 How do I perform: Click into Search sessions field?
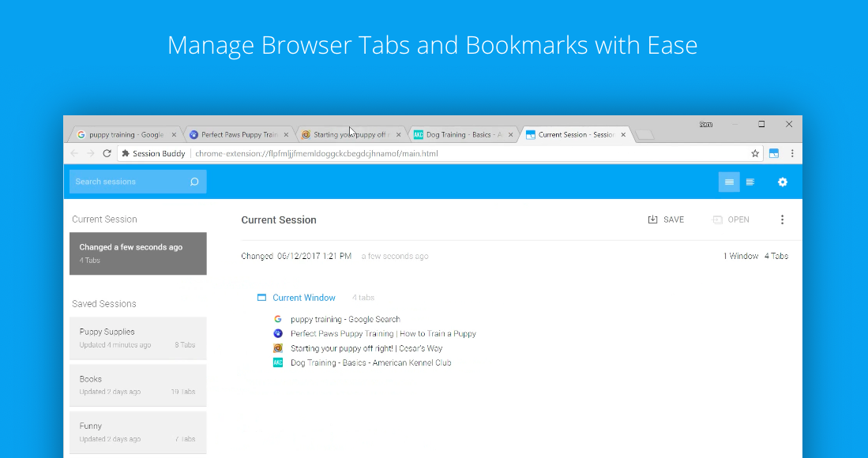point(129,182)
